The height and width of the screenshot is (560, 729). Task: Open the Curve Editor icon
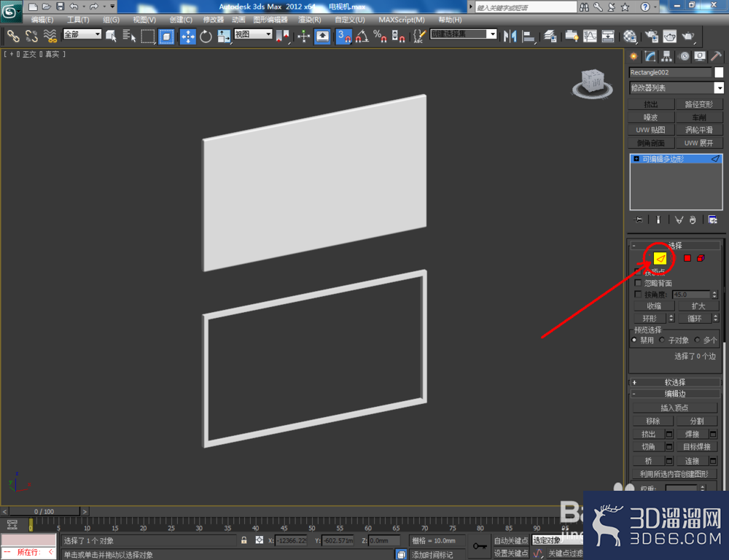590,36
